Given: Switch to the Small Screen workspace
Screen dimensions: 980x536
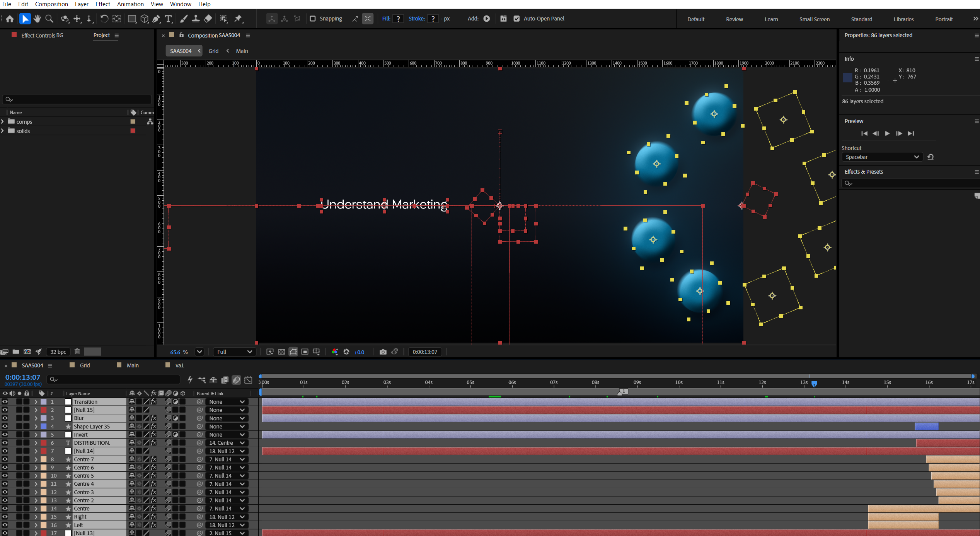Looking at the screenshot, I should click(x=814, y=19).
